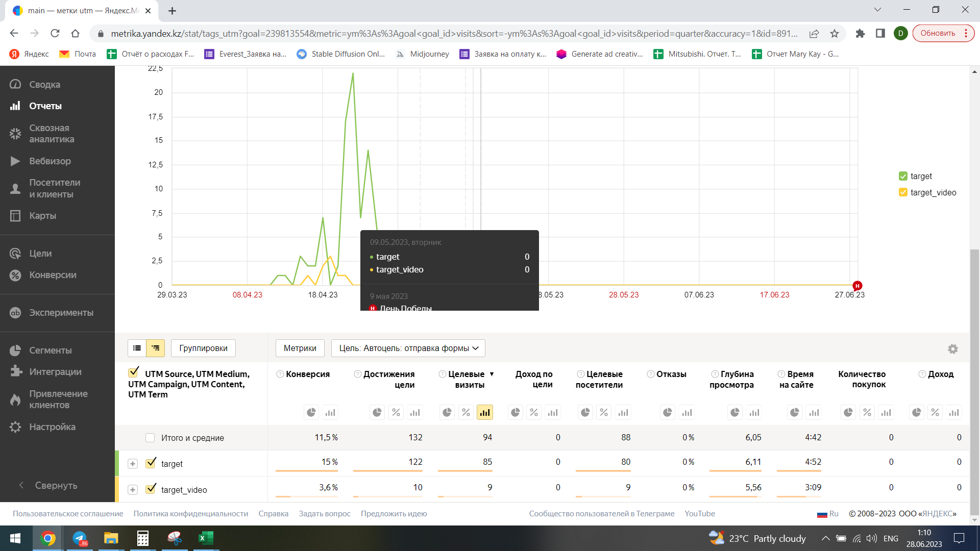Show pie chart for Целевые визиты
Viewport: 980px width, 551px height.
pos(447,412)
